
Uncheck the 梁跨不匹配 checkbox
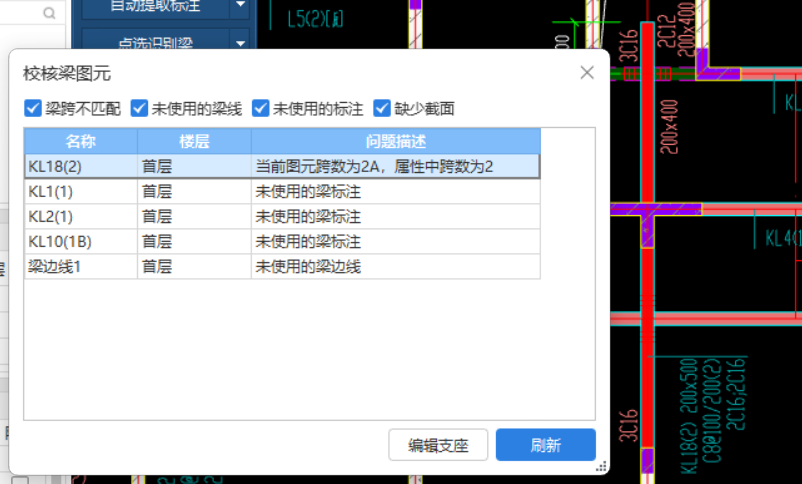(33, 108)
